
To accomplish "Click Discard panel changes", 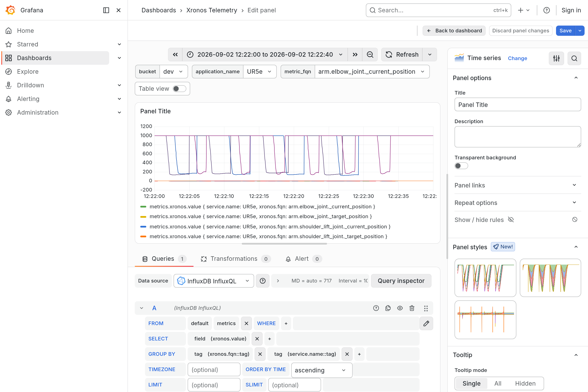I will click(x=520, y=30).
